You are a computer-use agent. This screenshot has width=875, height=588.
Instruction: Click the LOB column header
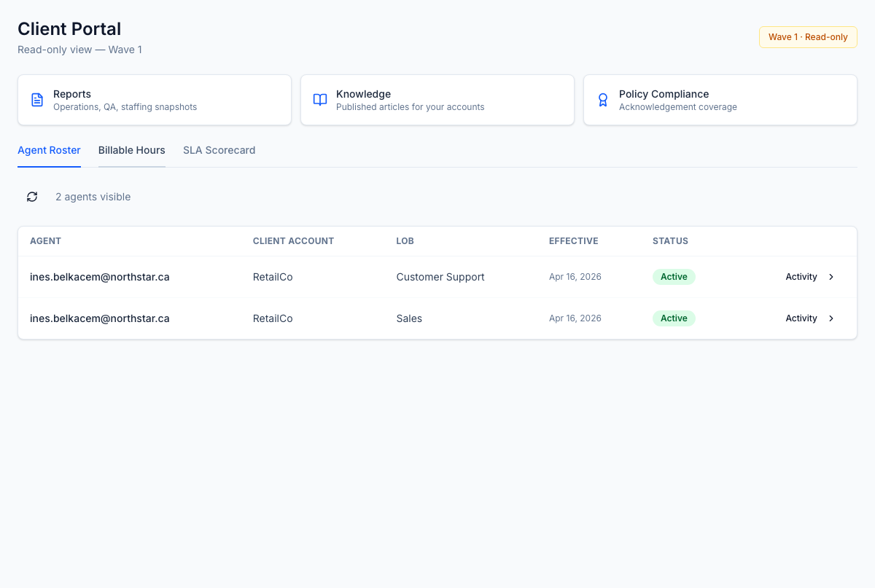[405, 241]
